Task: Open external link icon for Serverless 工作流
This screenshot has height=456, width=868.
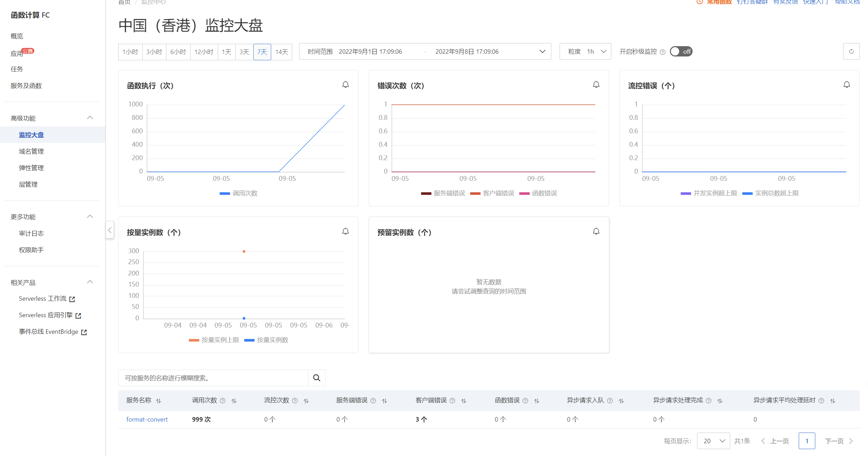Action: (72, 299)
